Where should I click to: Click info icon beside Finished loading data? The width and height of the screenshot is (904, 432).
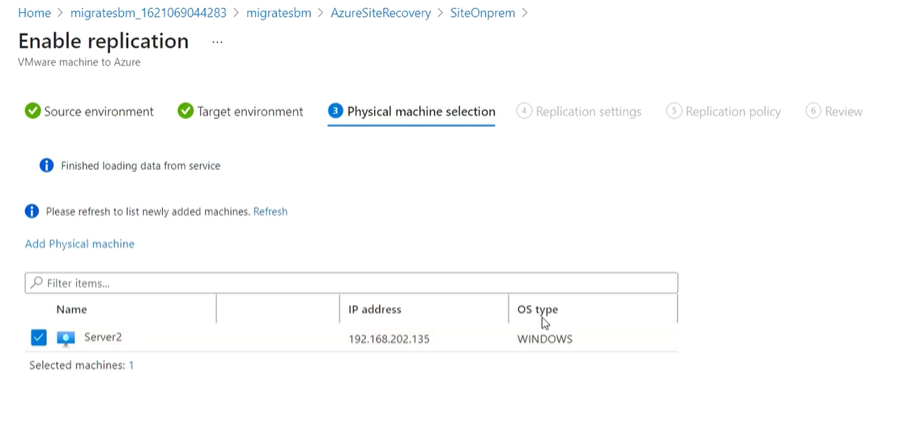(x=47, y=166)
